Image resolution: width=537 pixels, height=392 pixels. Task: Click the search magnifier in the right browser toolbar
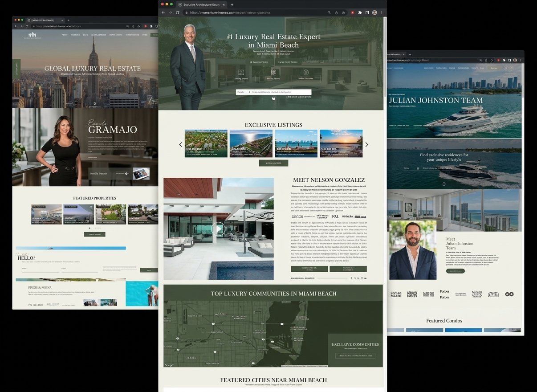tap(480, 60)
